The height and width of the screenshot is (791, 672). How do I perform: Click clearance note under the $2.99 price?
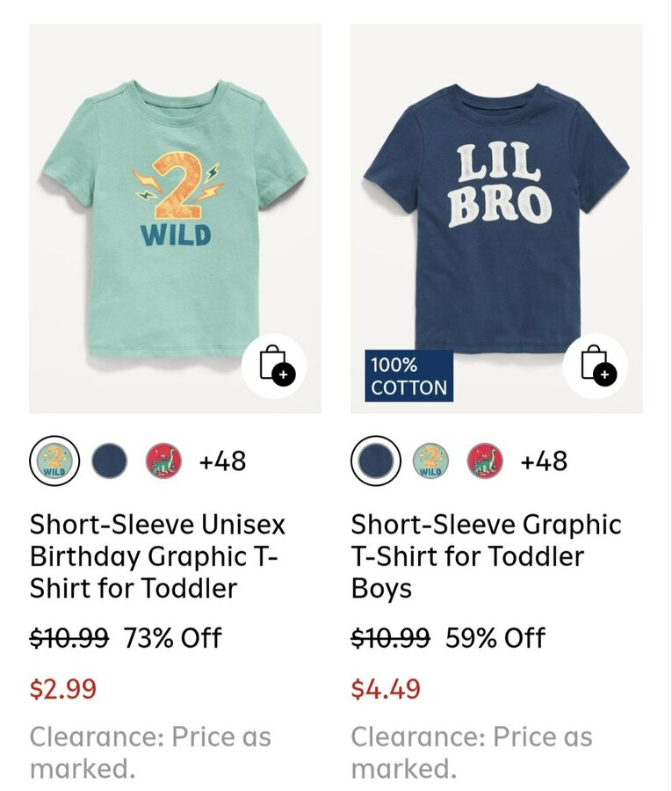(x=150, y=752)
